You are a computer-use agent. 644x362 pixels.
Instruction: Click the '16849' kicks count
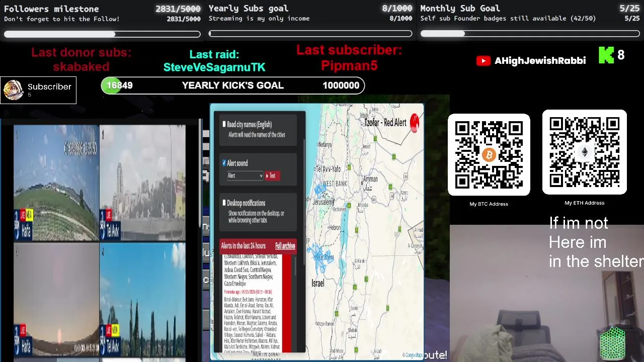pyautogui.click(x=120, y=85)
